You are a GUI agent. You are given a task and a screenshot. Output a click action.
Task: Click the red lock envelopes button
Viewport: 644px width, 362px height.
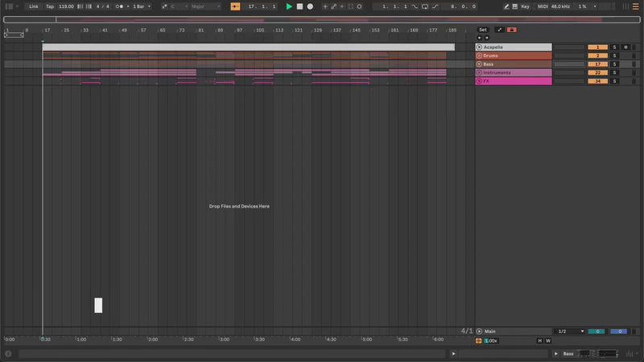click(x=512, y=30)
